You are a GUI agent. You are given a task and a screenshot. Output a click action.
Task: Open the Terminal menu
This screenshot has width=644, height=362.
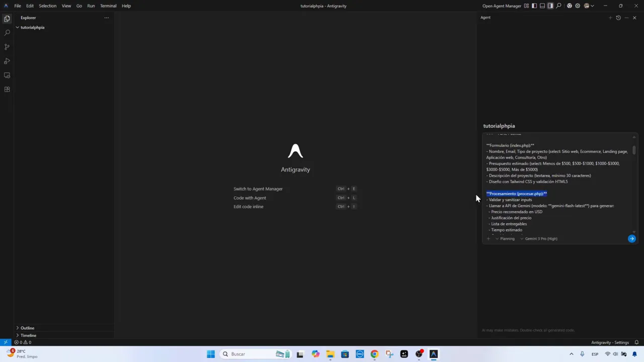coord(108,6)
